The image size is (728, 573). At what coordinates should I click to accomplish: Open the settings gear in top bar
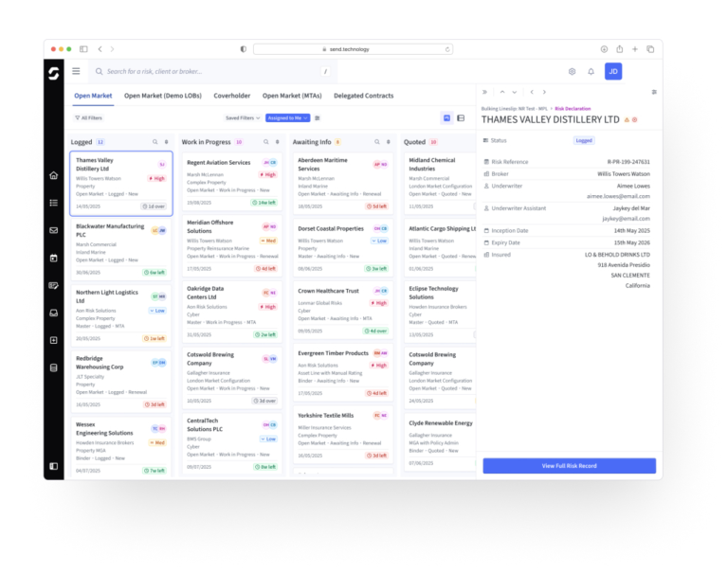[573, 71]
